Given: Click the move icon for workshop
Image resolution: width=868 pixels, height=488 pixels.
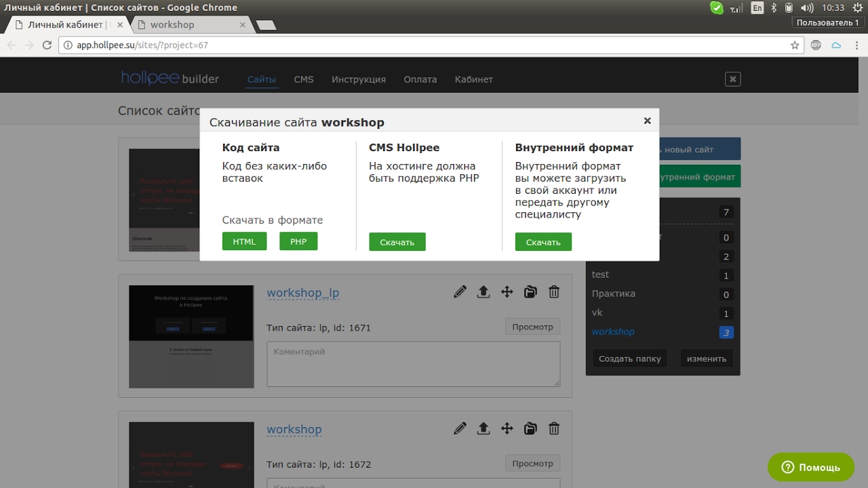Looking at the screenshot, I should pos(507,428).
